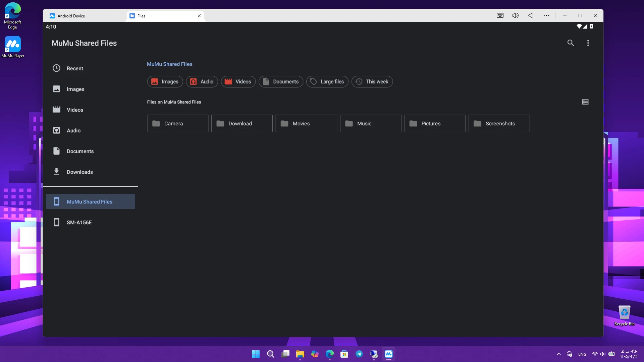
Task: Select Microsoft Edge desktop shortcut
Action: click(13, 16)
